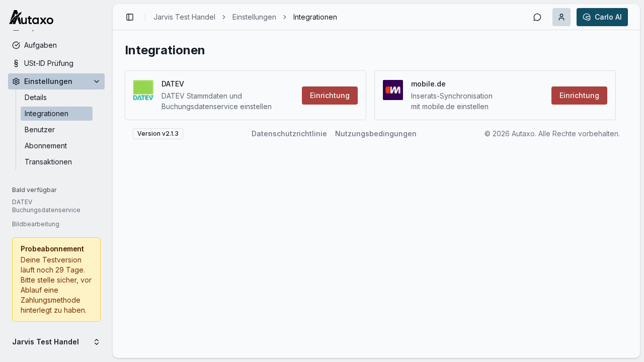Click Integrationen breadcrumb

click(x=315, y=17)
